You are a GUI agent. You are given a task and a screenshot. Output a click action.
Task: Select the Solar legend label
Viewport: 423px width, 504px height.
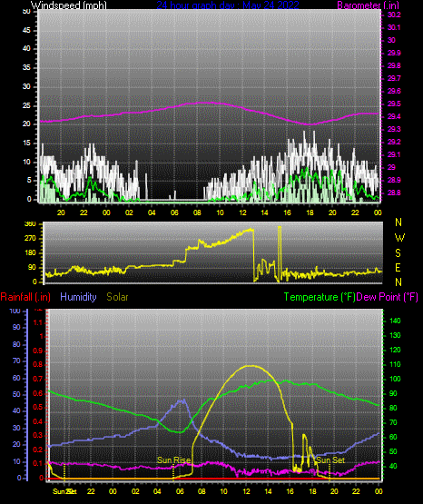point(117,297)
